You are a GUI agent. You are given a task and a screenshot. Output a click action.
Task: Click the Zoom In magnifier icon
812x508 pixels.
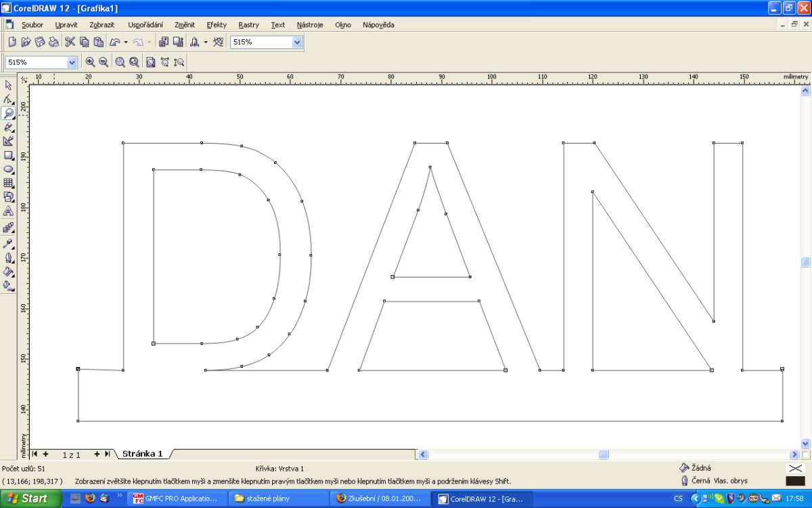90,62
